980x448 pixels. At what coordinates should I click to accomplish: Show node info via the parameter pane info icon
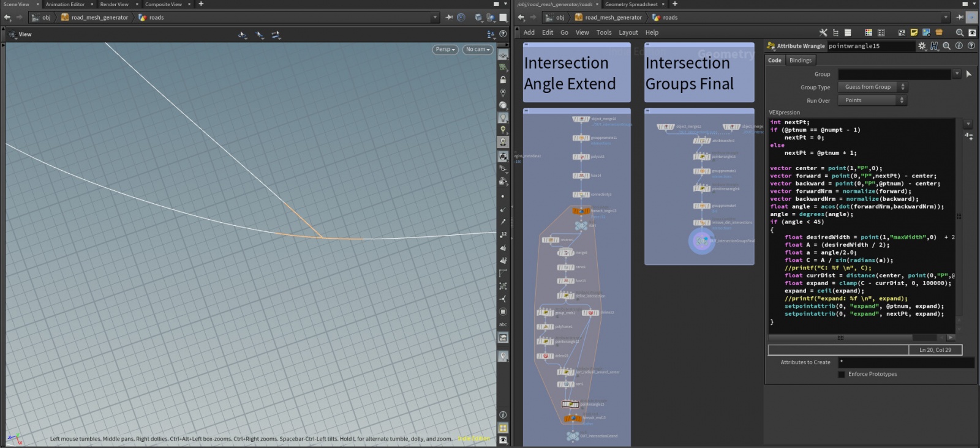click(x=959, y=46)
